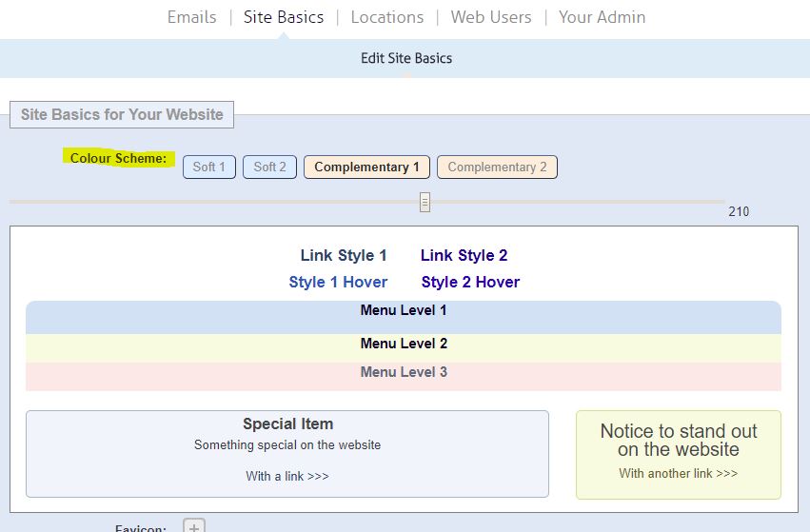
Task: Choose the Soft 2 colour scheme
Action: click(x=270, y=167)
